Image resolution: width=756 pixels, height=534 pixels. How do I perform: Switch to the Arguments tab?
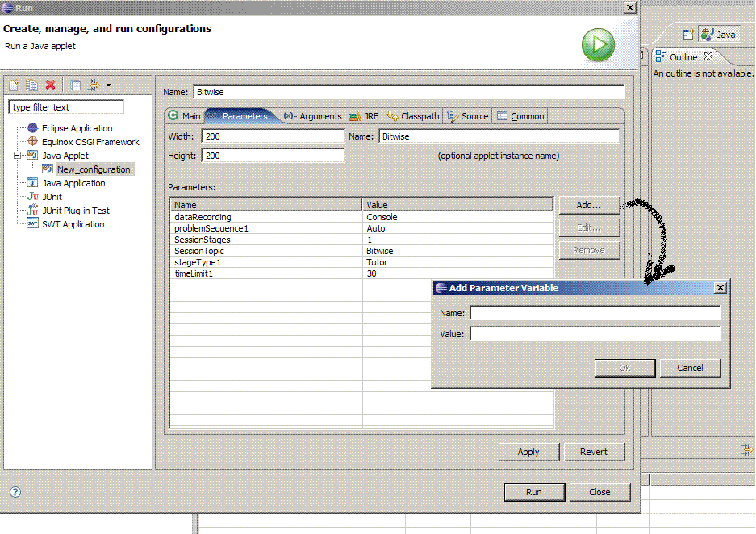click(312, 116)
